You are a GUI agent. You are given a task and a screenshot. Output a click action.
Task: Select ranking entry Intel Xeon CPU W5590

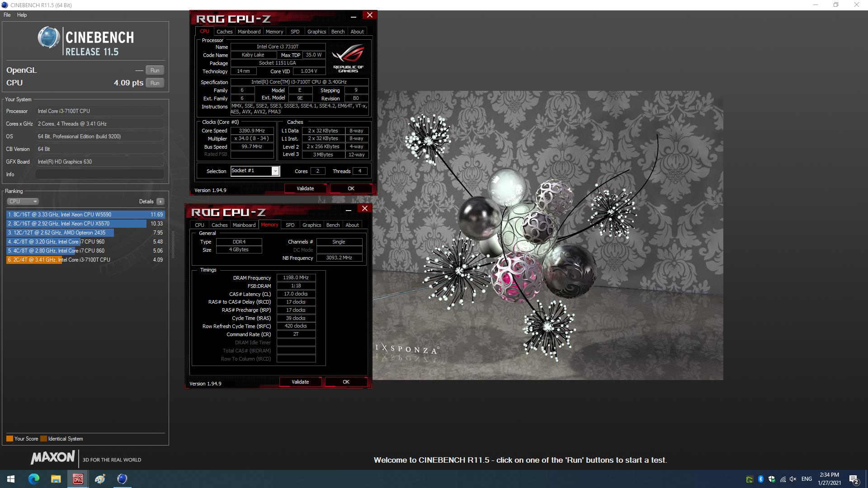[85, 215]
